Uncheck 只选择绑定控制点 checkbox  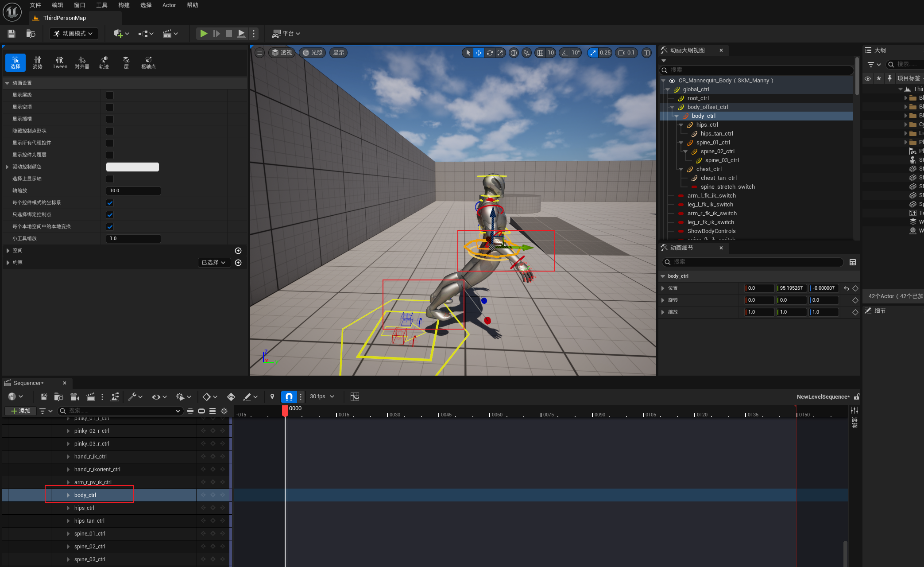tap(110, 215)
